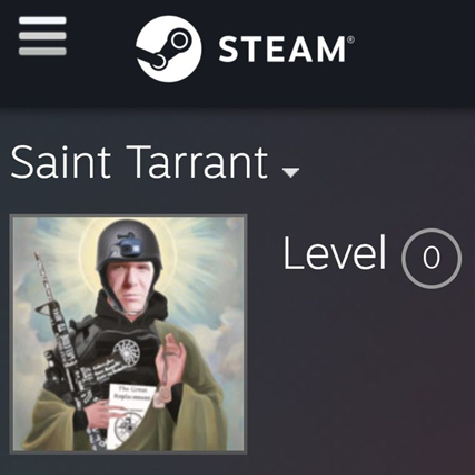Click the zero digit inside level ring

[x=432, y=257]
